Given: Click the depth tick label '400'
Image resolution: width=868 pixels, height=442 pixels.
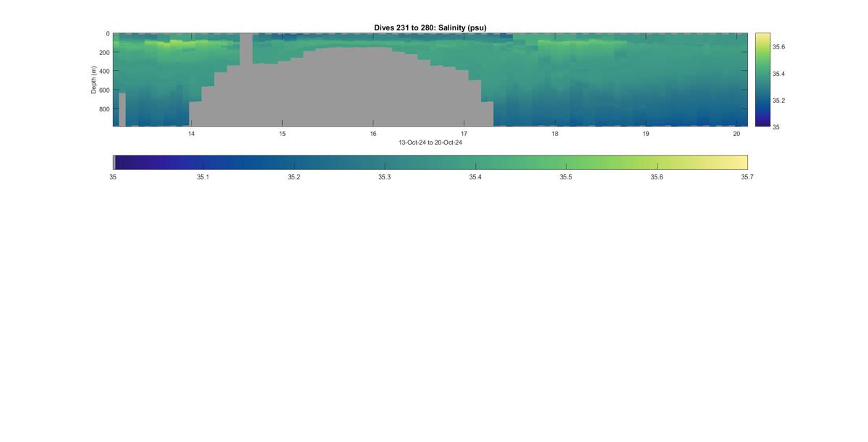Looking at the screenshot, I should [x=104, y=72].
